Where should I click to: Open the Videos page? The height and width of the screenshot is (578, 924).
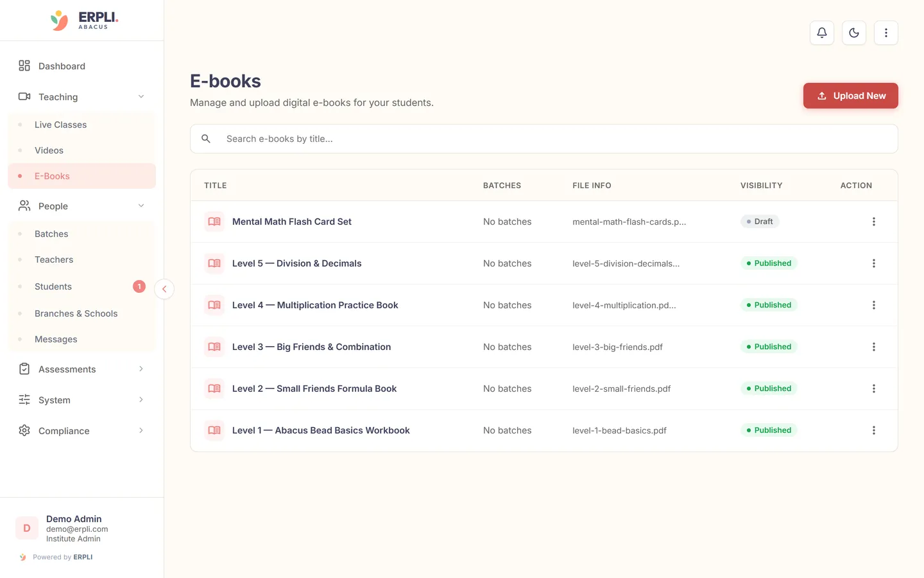82,150
